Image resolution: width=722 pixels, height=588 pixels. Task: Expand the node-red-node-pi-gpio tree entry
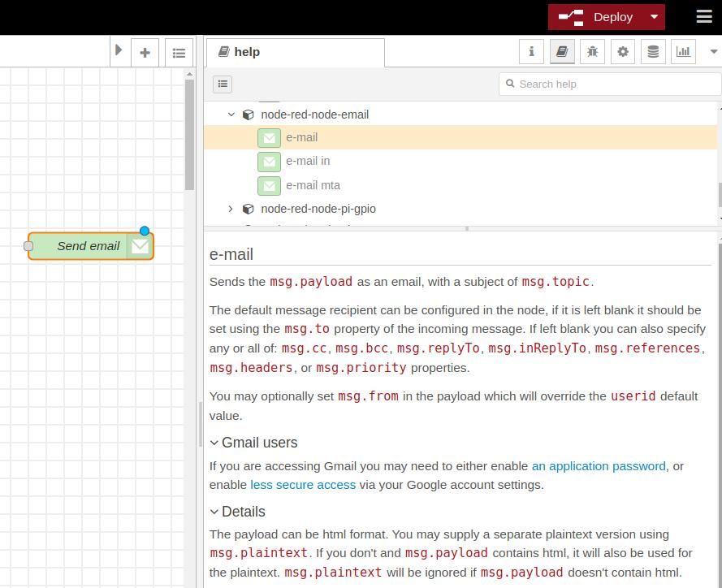(231, 209)
